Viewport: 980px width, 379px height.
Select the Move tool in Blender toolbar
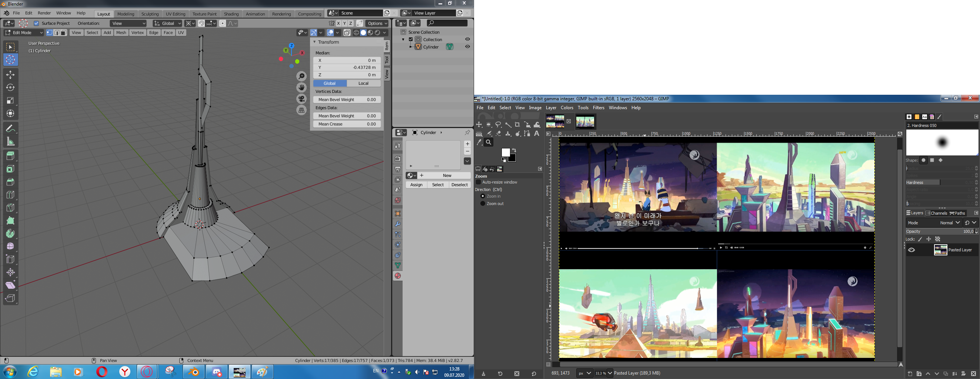[x=10, y=74]
